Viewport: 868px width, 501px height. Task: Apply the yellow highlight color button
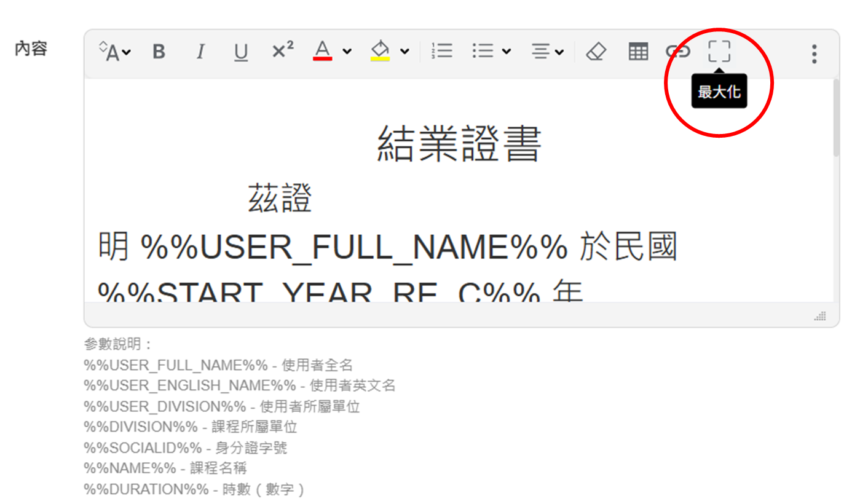tap(381, 50)
